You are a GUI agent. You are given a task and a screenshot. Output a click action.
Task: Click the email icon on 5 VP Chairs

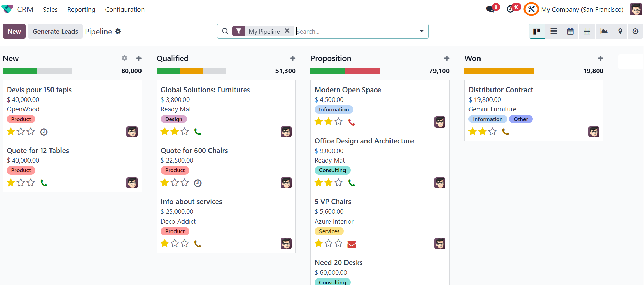(352, 244)
